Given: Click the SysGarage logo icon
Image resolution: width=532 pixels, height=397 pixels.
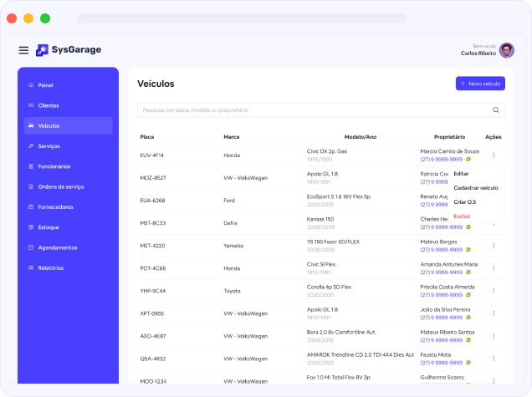Looking at the screenshot, I should [x=42, y=50].
